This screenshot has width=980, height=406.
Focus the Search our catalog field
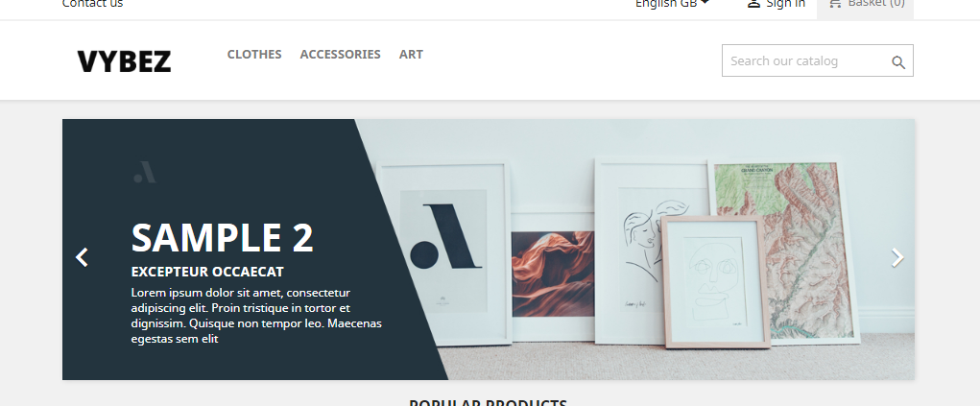pos(818,60)
